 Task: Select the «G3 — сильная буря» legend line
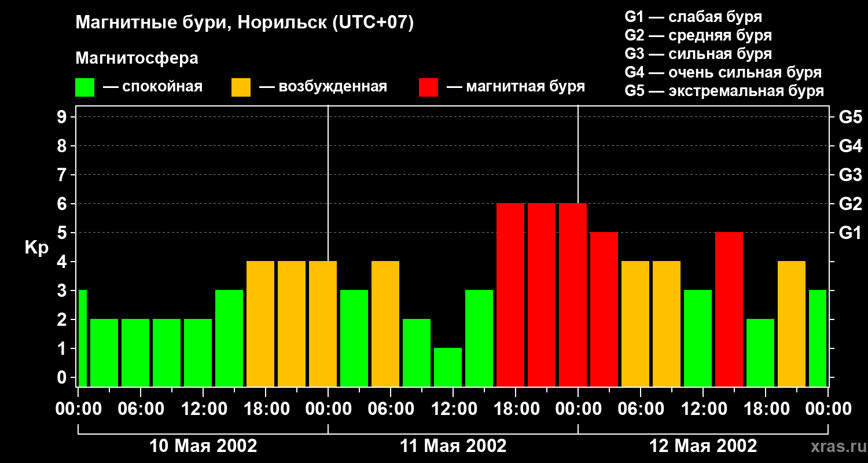pos(698,54)
